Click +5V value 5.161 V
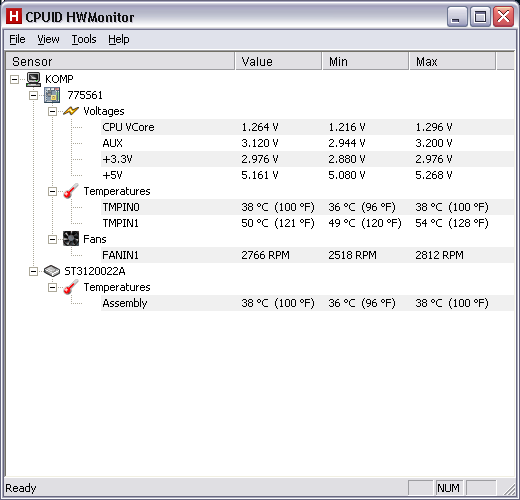This screenshot has width=520, height=500. click(260, 175)
